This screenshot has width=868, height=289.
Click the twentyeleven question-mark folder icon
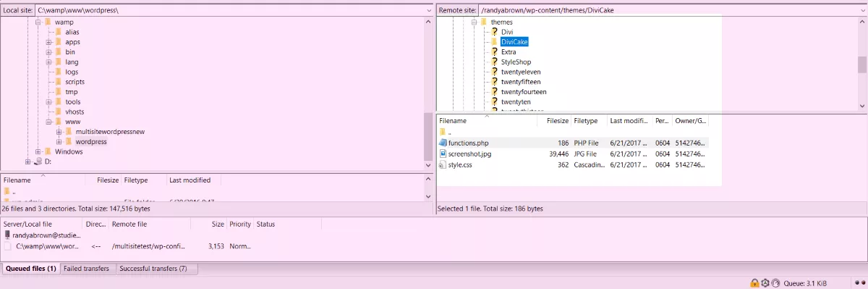coord(495,72)
